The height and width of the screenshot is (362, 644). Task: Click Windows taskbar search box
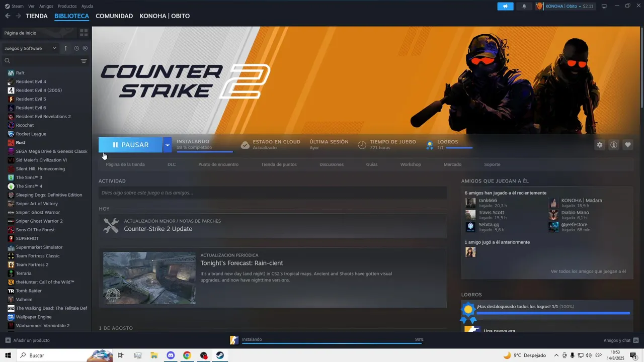click(64, 355)
